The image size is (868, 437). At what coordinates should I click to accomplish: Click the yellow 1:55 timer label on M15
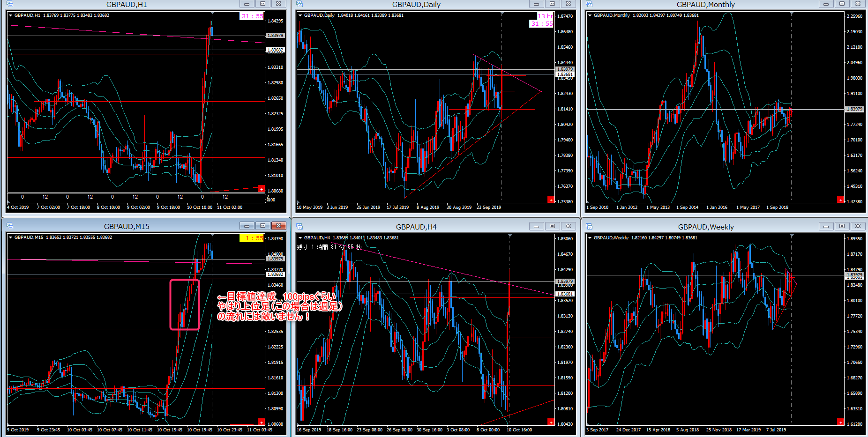(252, 238)
